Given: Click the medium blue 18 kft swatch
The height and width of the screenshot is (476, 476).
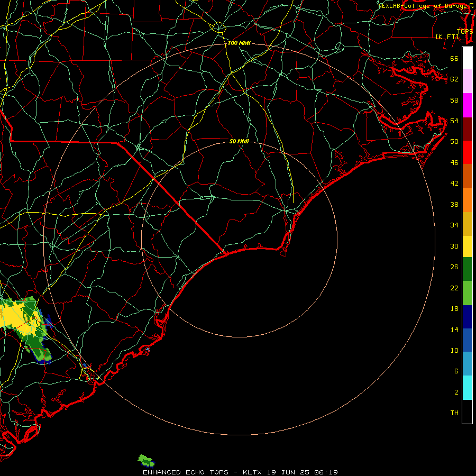Looking at the screenshot, I should click(467, 340).
